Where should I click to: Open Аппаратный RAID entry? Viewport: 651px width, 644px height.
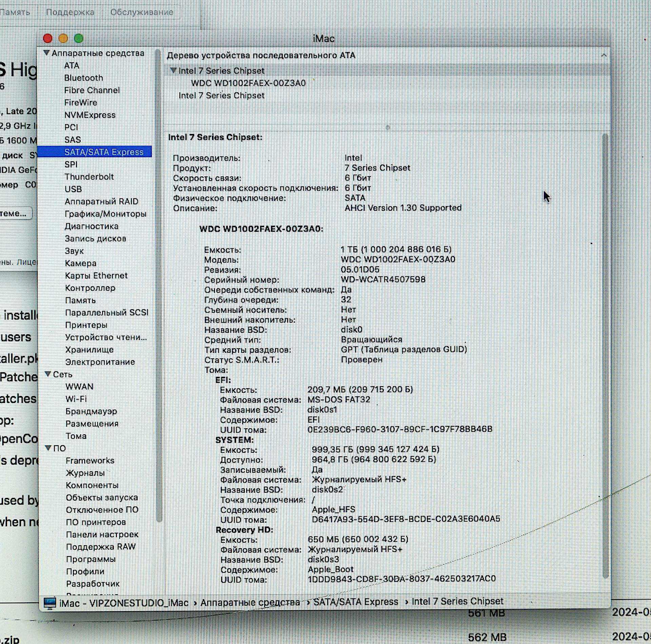click(x=101, y=202)
